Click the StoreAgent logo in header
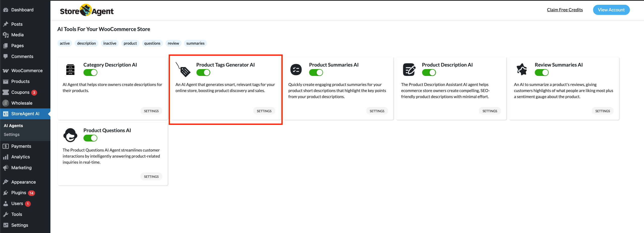The height and width of the screenshot is (233, 644). 87,11
